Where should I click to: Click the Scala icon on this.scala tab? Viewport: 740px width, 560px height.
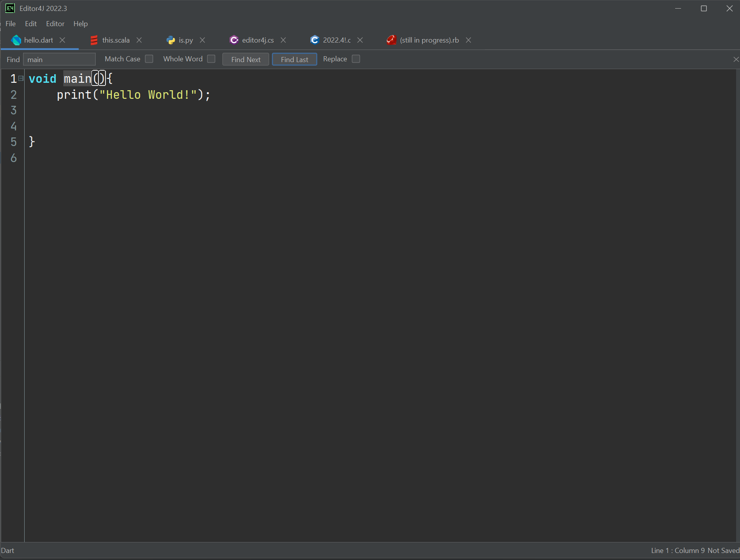pyautogui.click(x=94, y=40)
